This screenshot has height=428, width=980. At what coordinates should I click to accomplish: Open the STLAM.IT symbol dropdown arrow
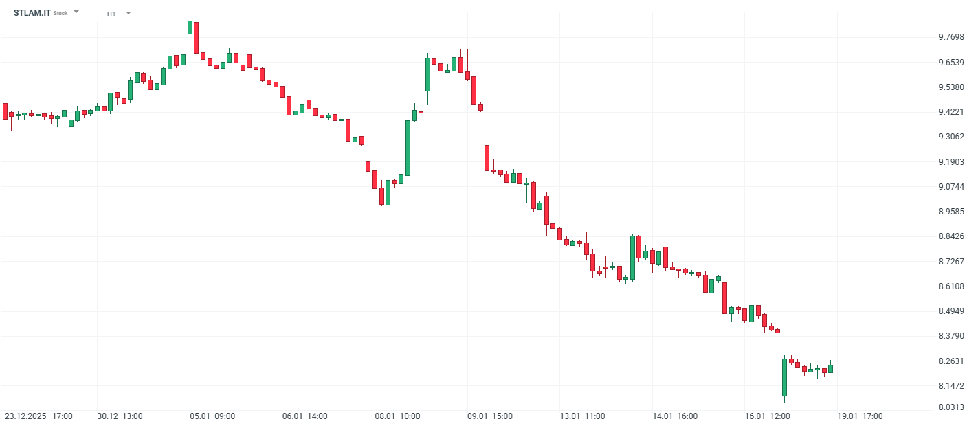tap(76, 12)
